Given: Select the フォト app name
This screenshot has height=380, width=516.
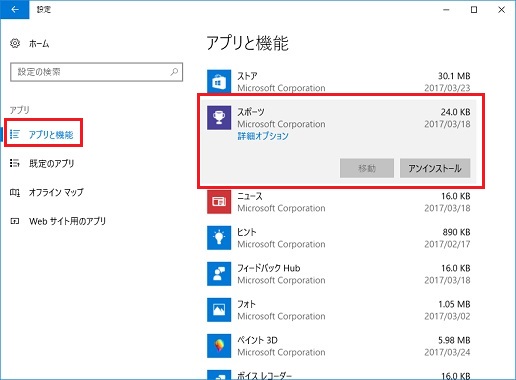Looking at the screenshot, I should click(246, 304).
